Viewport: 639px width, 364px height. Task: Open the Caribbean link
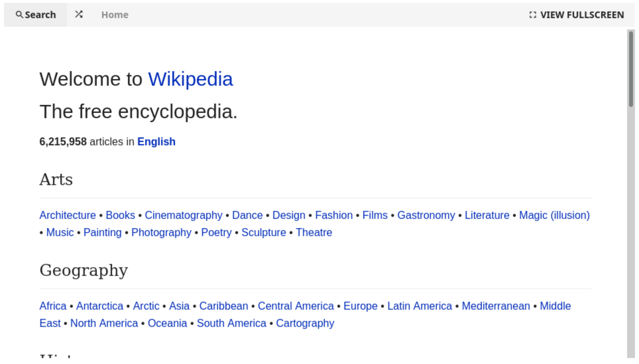click(x=223, y=306)
